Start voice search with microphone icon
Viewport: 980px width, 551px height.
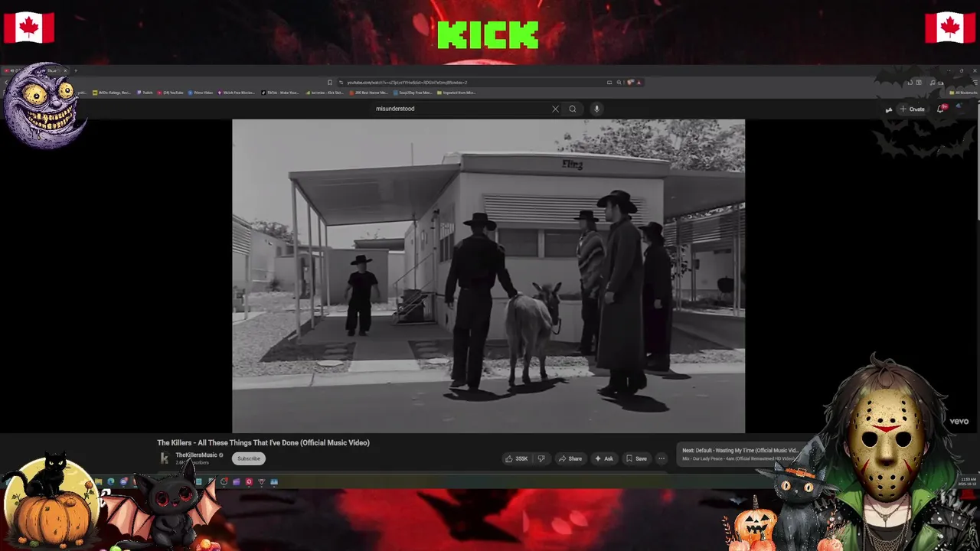tap(596, 109)
